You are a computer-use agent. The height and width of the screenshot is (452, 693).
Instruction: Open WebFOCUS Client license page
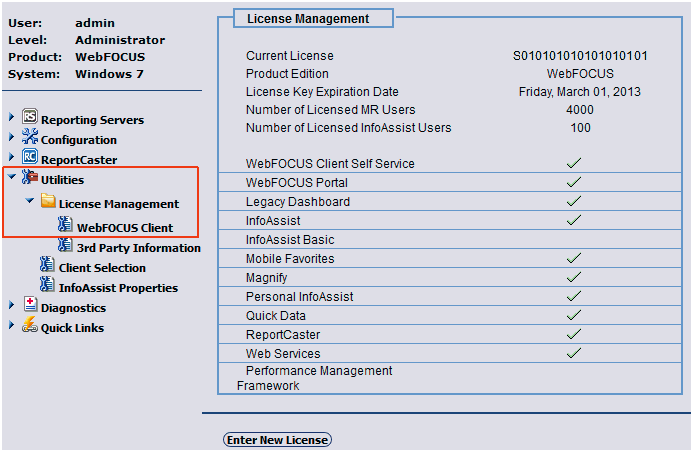tap(125, 228)
